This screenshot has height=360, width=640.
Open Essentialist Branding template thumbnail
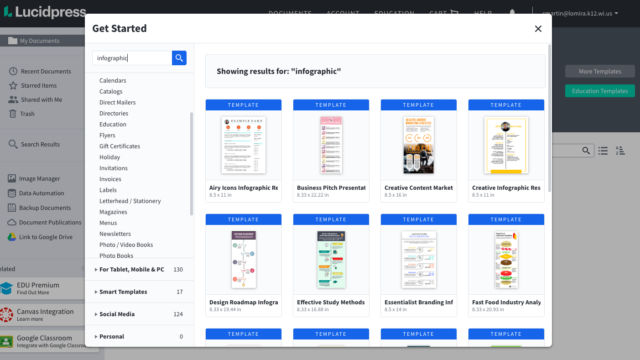tap(419, 260)
